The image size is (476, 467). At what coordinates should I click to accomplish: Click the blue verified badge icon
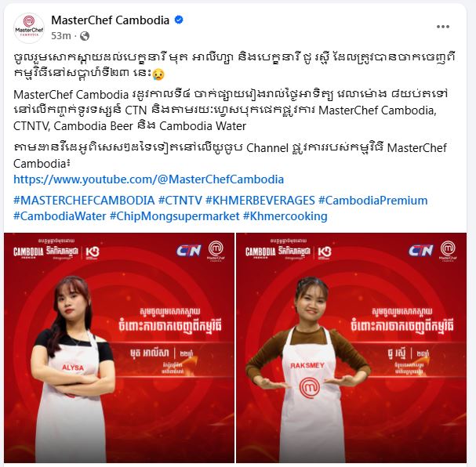tap(179, 20)
